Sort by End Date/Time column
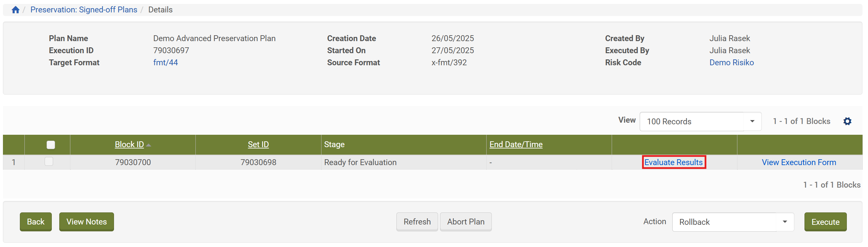868x247 pixels. pos(516,145)
